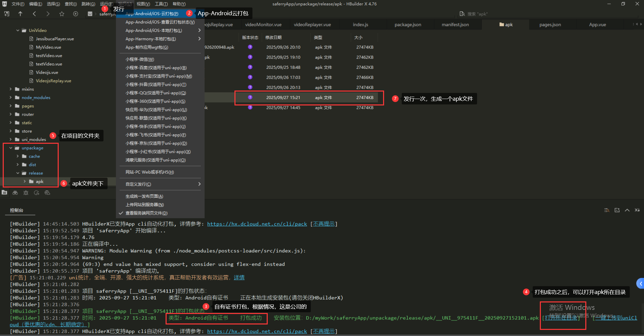Click the version status icon for 2025/09/26 20:10
644x336 pixels.
(250, 47)
